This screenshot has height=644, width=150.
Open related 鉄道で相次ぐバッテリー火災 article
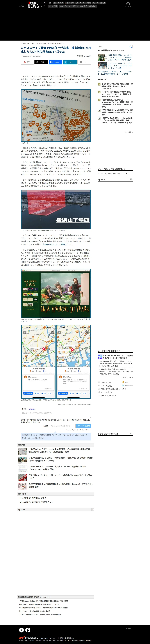(x=60, y=477)
